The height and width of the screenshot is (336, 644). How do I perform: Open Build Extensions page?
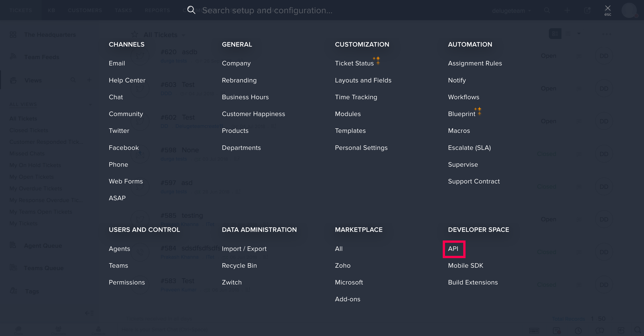[x=473, y=282]
